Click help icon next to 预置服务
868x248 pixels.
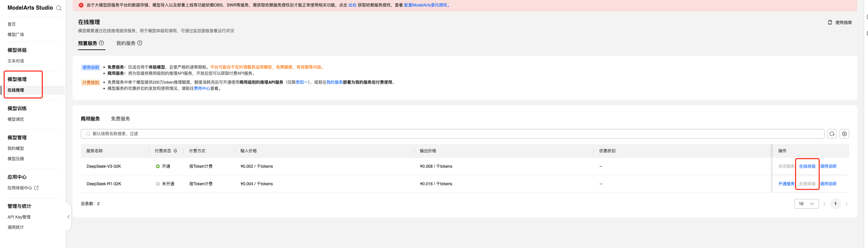pyautogui.click(x=101, y=43)
